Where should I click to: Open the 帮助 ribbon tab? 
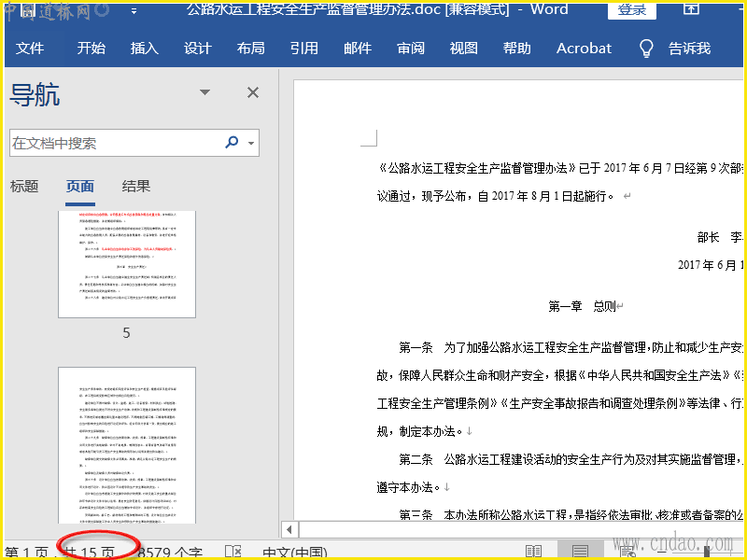[517, 49]
